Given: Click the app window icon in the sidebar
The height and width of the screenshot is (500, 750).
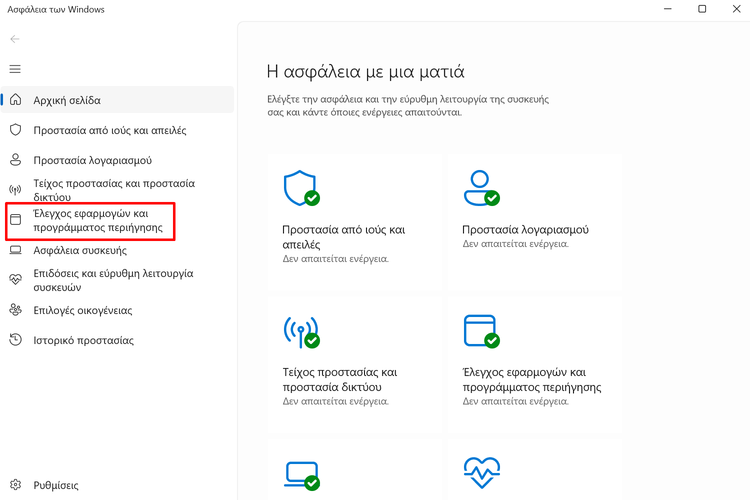Looking at the screenshot, I should click(15, 220).
